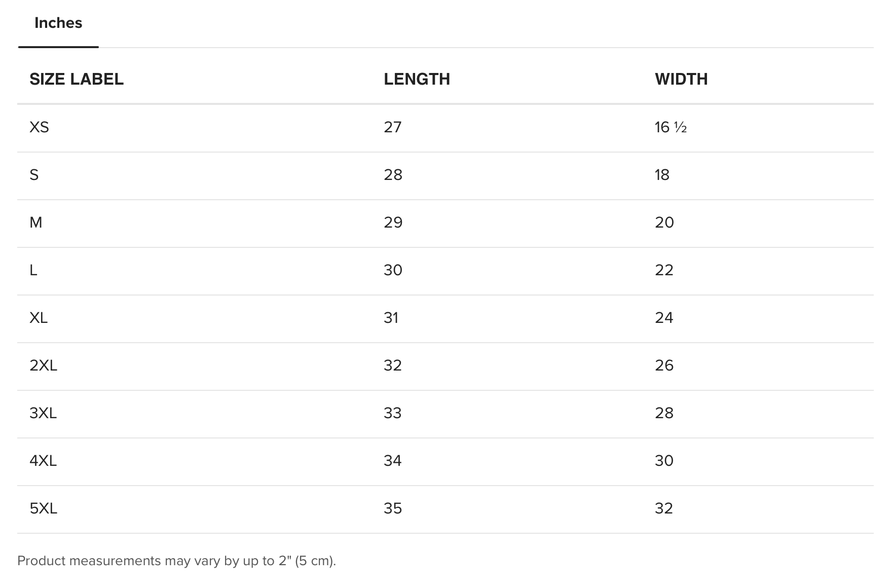Select the M size label cell

tap(35, 223)
